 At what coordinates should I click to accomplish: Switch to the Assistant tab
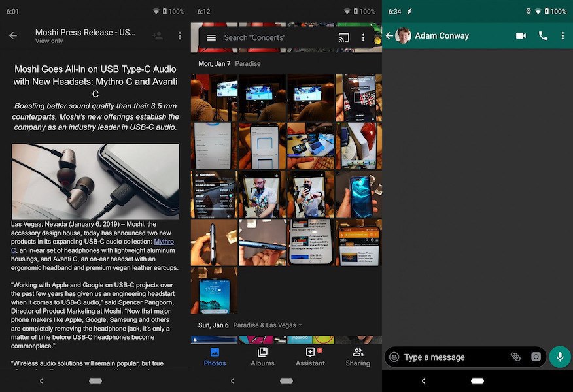310,357
